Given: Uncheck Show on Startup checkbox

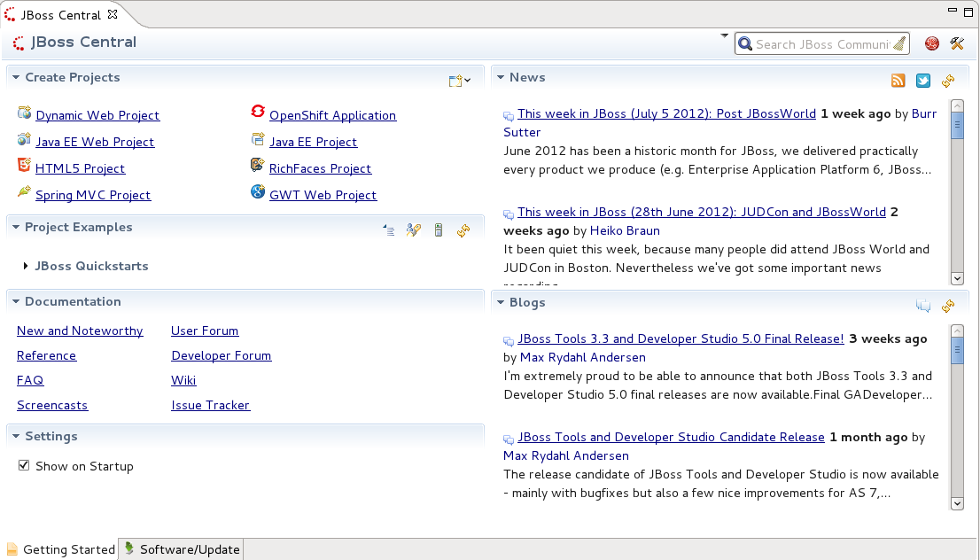Looking at the screenshot, I should click(x=24, y=465).
